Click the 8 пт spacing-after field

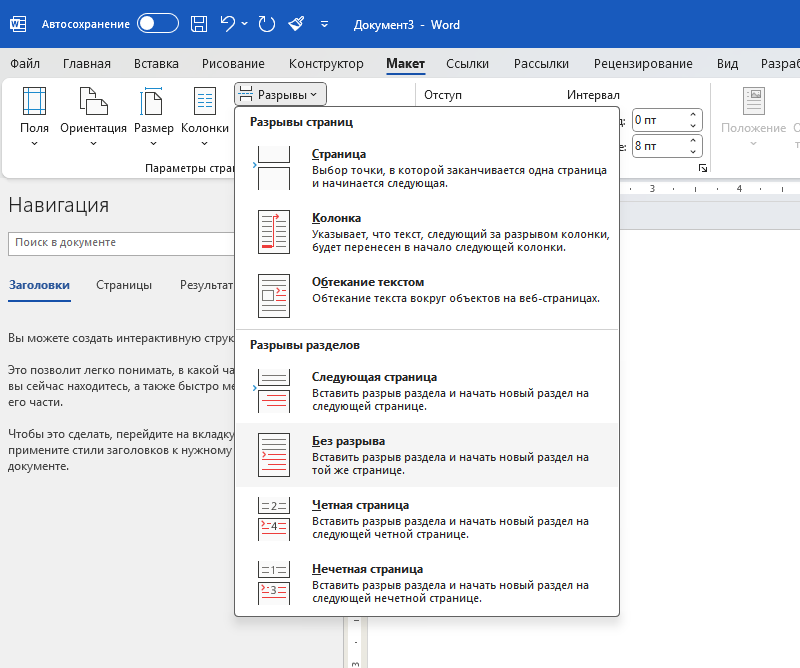tap(659, 146)
